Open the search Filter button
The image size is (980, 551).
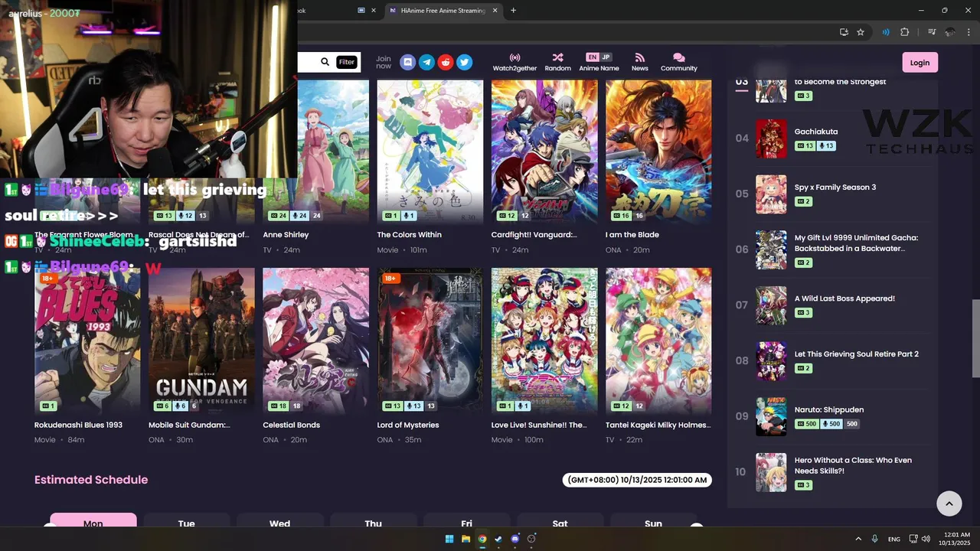click(x=347, y=62)
